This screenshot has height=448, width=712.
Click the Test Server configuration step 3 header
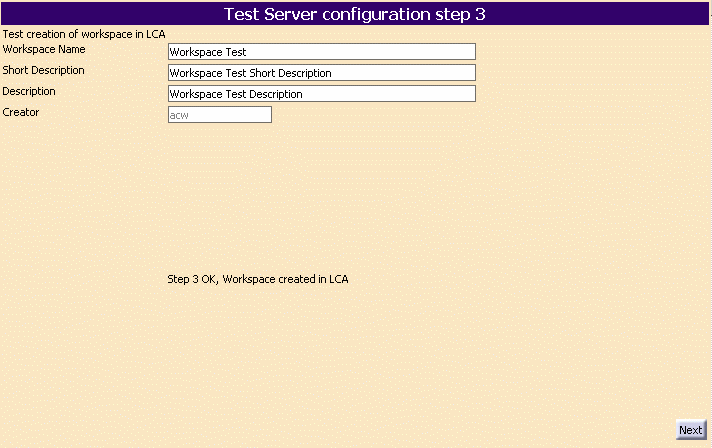(x=355, y=14)
